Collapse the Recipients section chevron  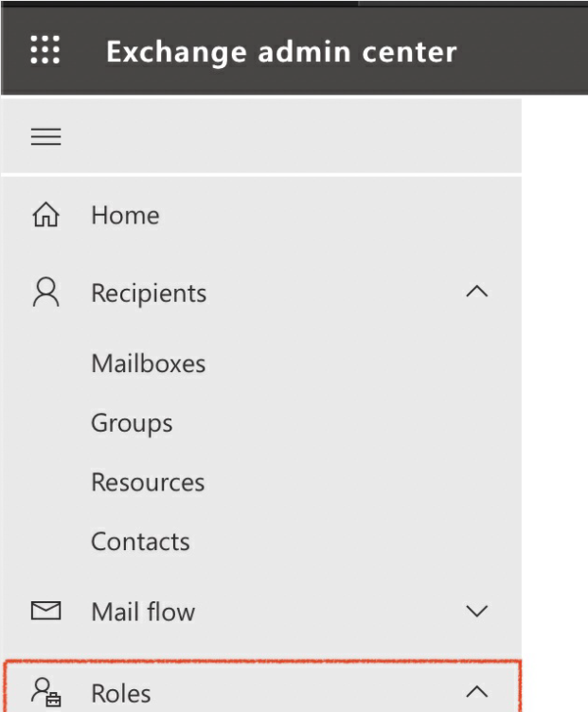(477, 291)
